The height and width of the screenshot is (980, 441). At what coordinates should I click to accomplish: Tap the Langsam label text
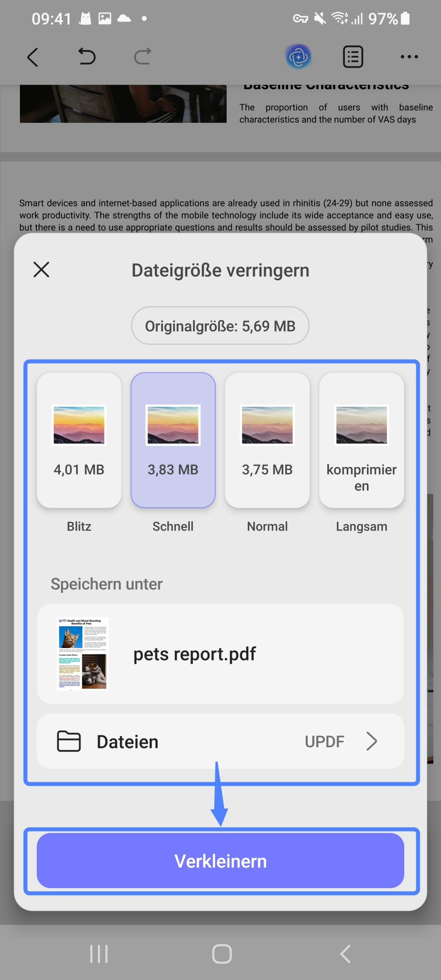click(x=362, y=527)
